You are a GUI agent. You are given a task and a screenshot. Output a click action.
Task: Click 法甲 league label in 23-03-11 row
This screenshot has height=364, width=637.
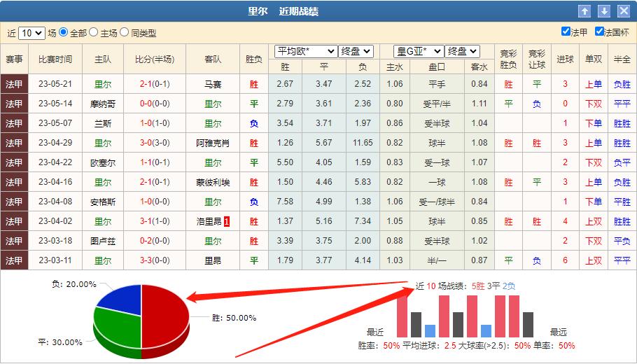(x=14, y=260)
